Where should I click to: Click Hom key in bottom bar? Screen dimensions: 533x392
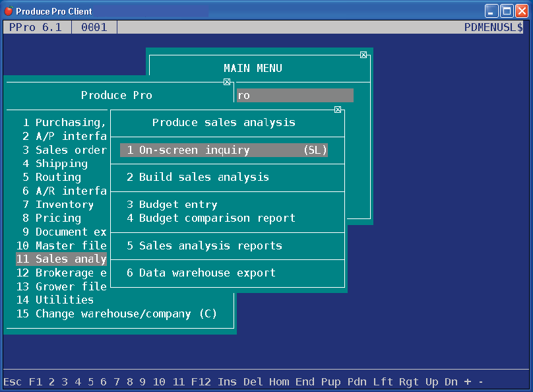click(279, 382)
